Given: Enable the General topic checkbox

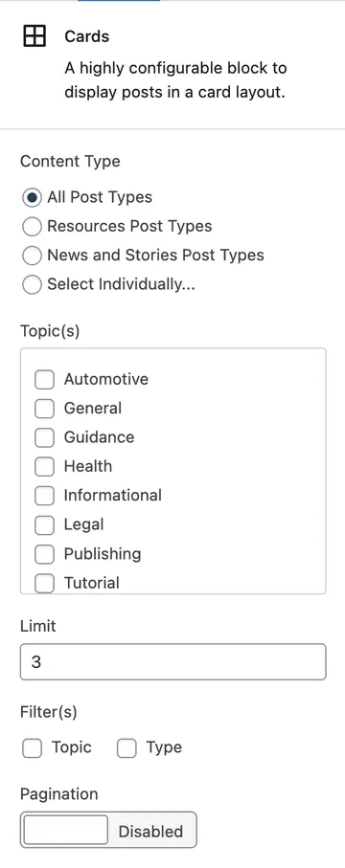Looking at the screenshot, I should 44,409.
